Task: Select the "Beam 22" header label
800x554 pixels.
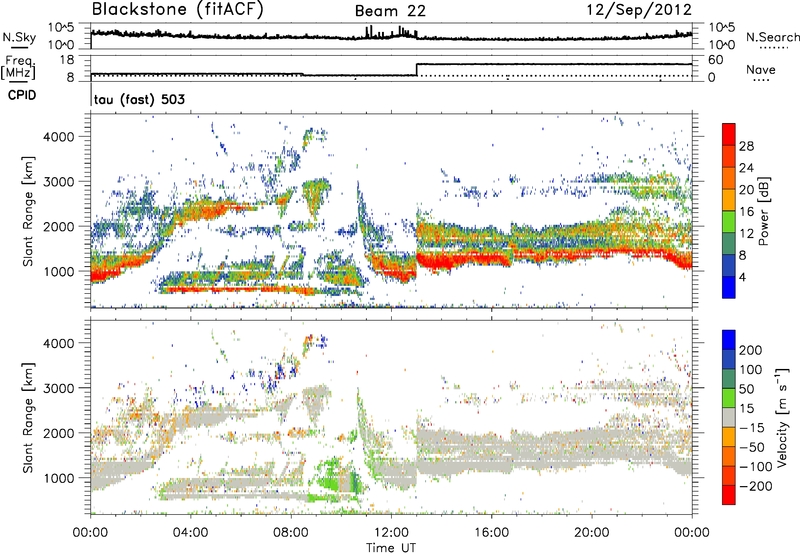Action: (x=390, y=11)
